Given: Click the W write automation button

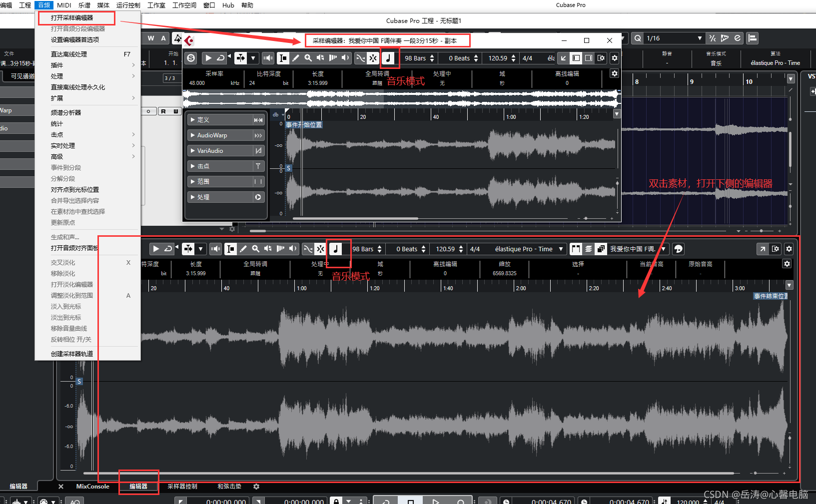Looking at the screenshot, I should (x=151, y=38).
